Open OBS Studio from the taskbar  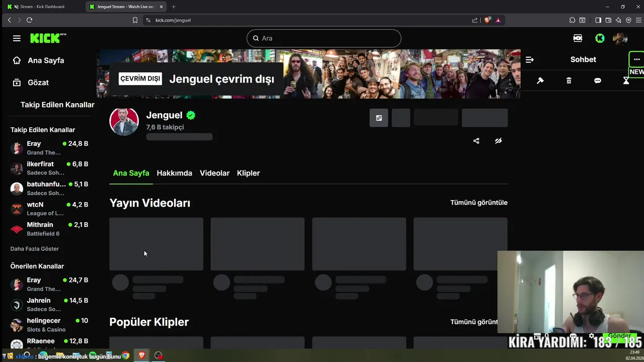click(158, 355)
